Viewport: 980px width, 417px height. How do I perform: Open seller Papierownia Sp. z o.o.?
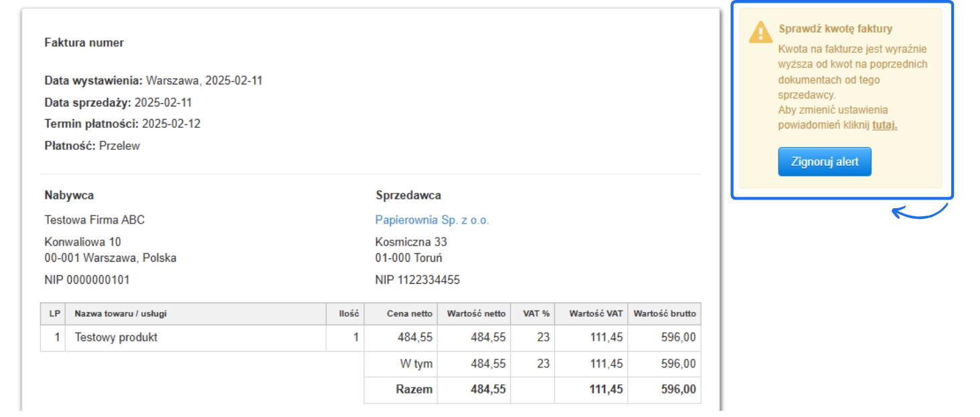click(x=432, y=220)
